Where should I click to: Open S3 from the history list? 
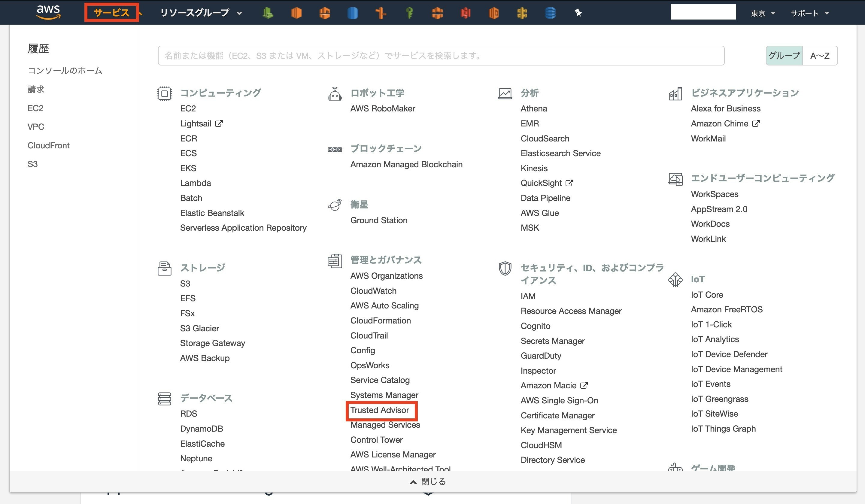point(33,164)
